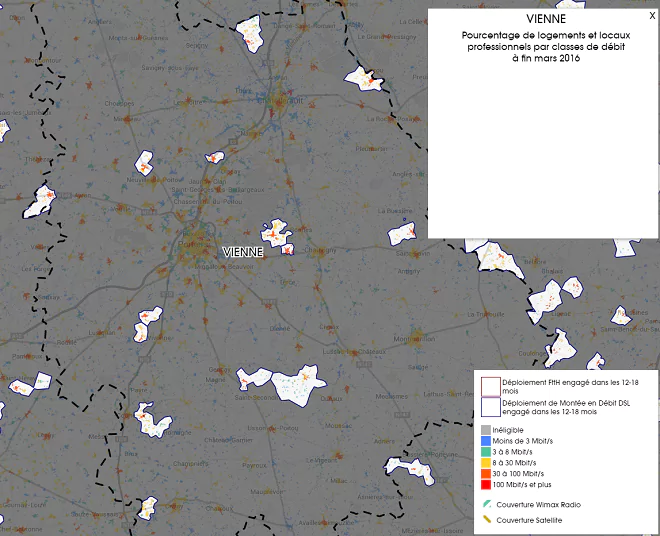Click the Chauvigny town label on the map
The image size is (660, 536).
coord(320,250)
